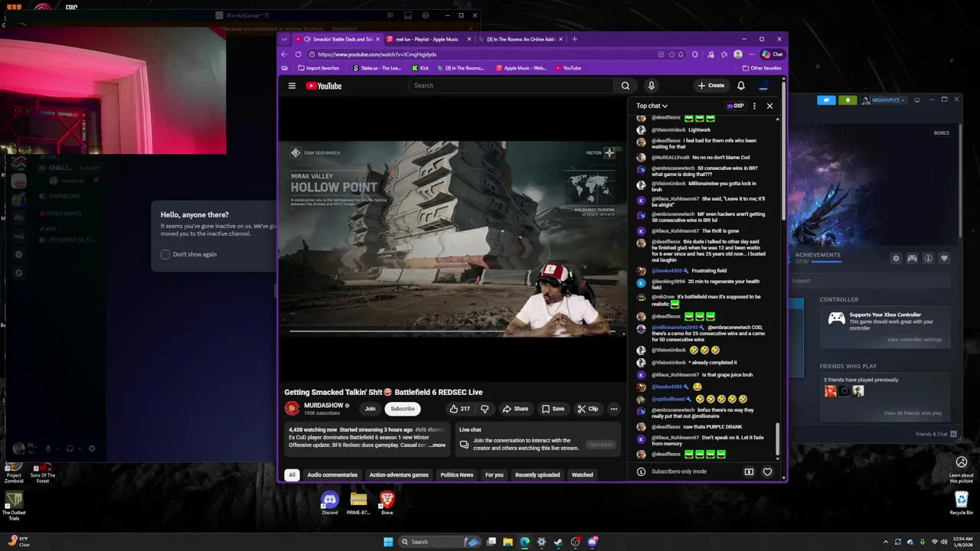This screenshot has height=551, width=980.
Task: Click the subscribers-only mode info icon
Action: tap(641, 471)
